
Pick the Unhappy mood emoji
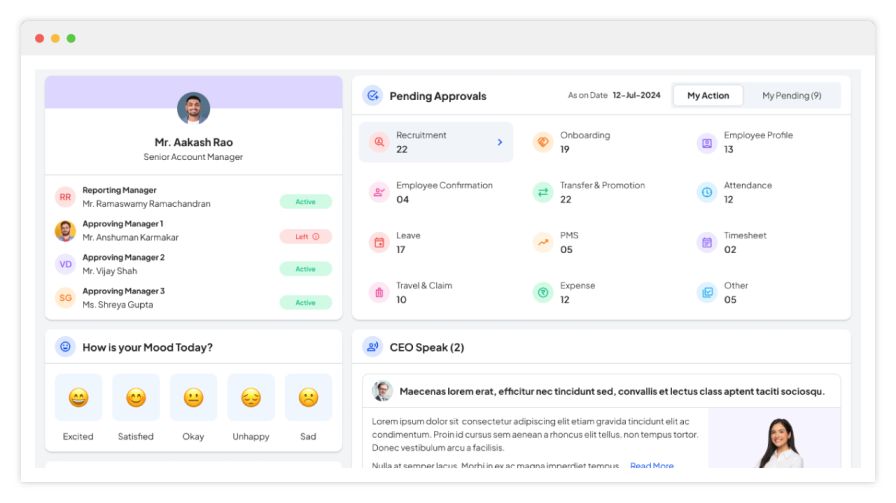[x=251, y=397]
